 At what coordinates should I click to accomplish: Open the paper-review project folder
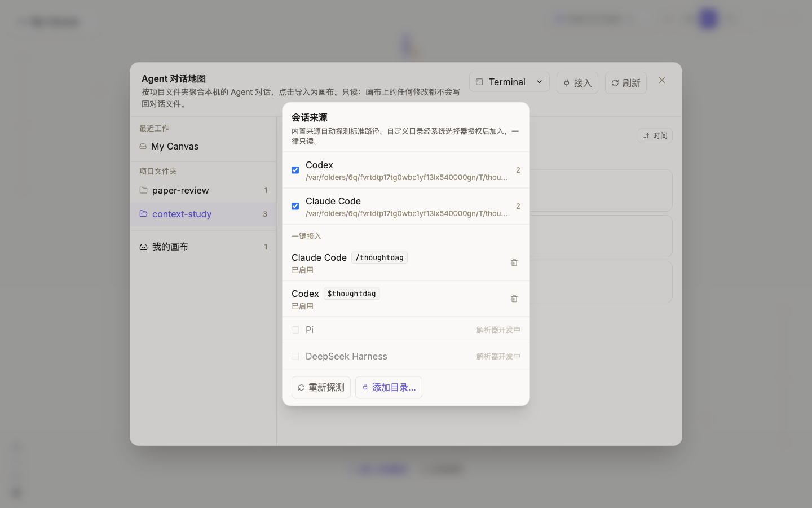coord(203,190)
